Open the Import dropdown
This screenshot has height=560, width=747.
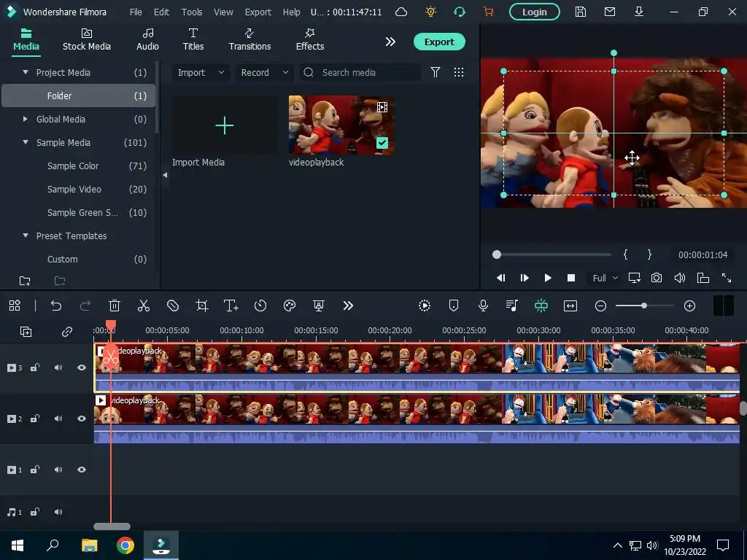pyautogui.click(x=200, y=72)
